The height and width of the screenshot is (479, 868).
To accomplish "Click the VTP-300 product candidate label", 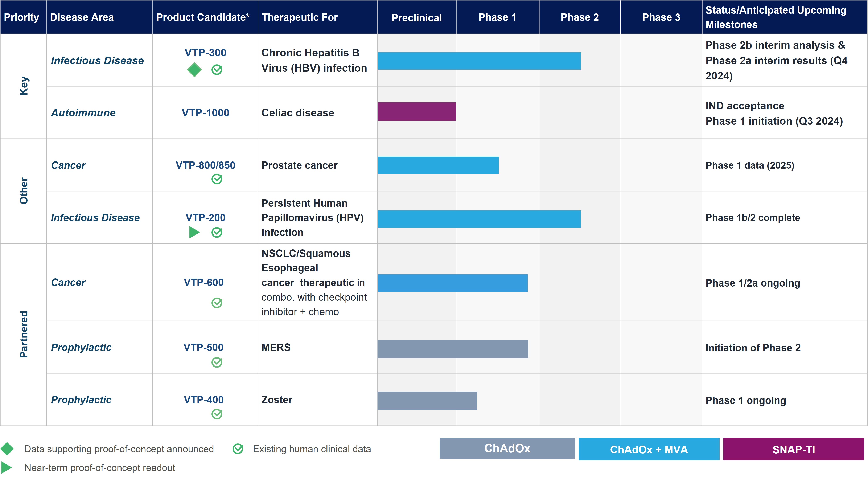I will click(205, 53).
